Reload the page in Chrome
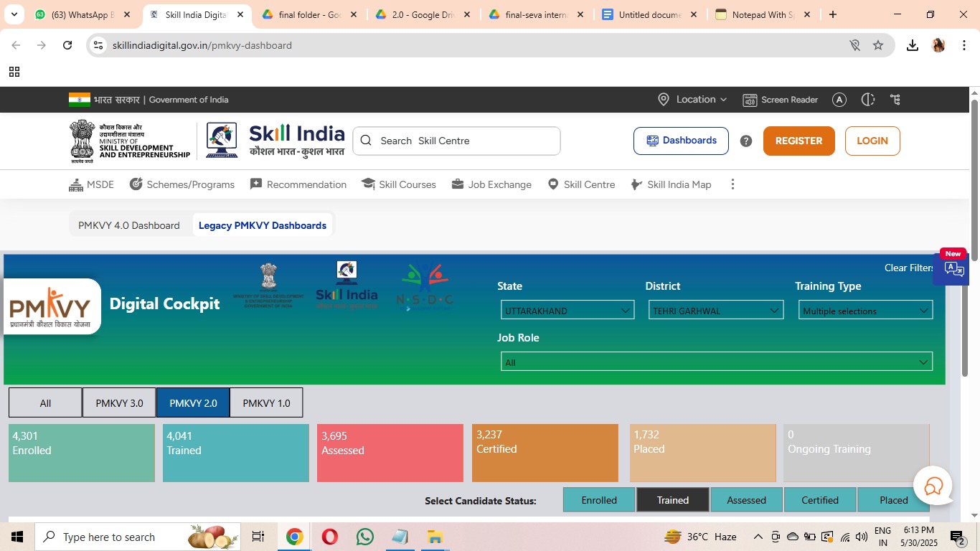This screenshot has height=551, width=980. 67,45
